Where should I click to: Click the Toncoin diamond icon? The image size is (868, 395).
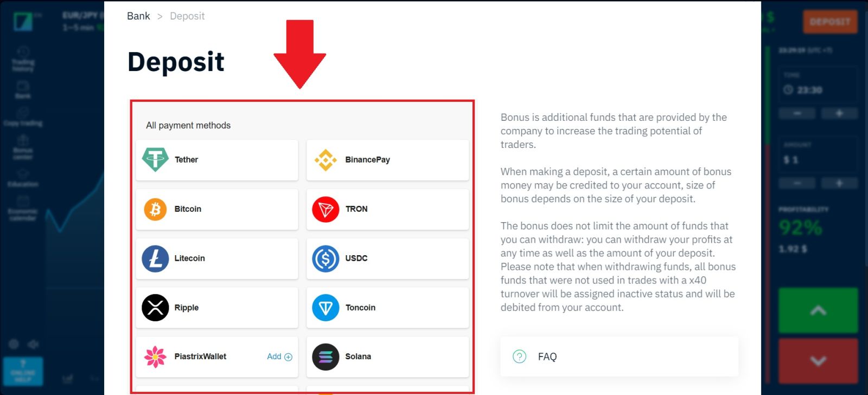click(325, 308)
